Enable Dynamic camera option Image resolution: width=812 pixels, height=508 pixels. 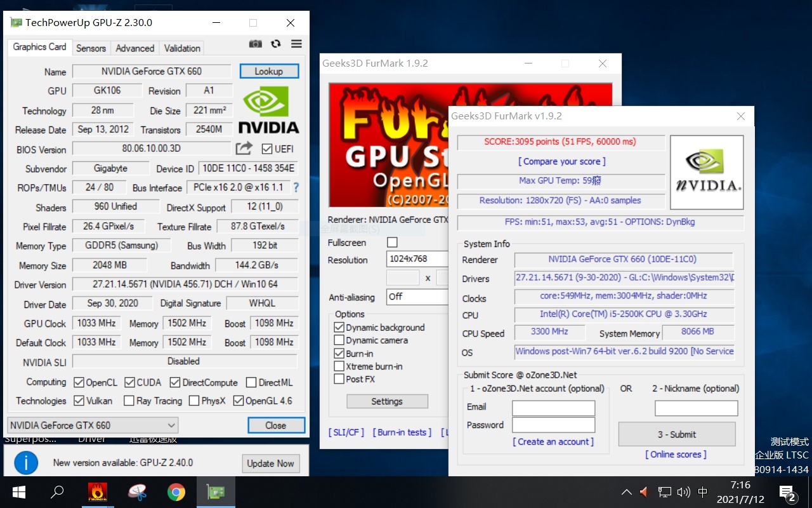coord(339,340)
